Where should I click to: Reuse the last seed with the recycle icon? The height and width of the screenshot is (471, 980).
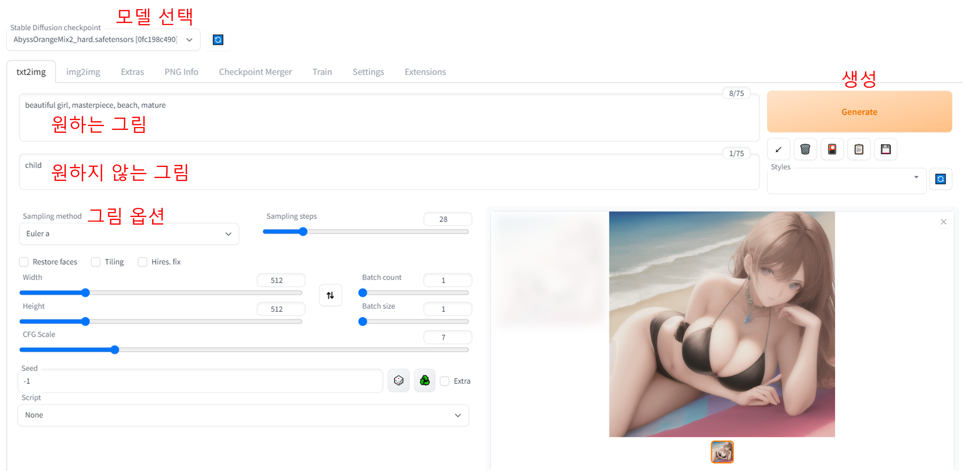425,381
